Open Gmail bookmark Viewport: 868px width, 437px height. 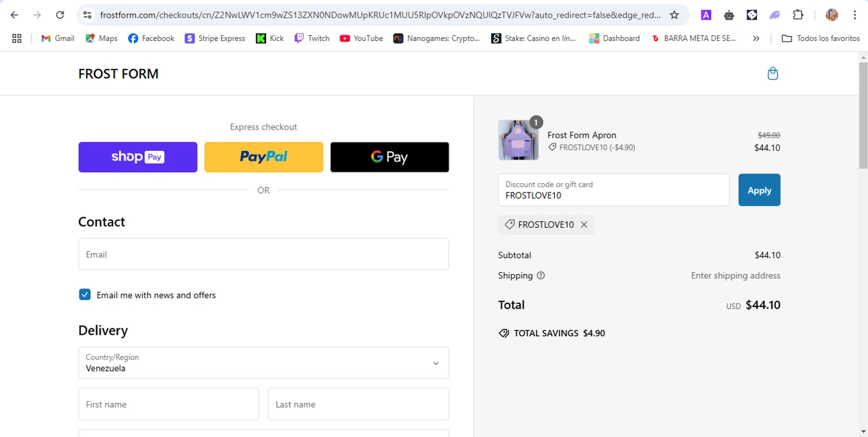tap(57, 38)
